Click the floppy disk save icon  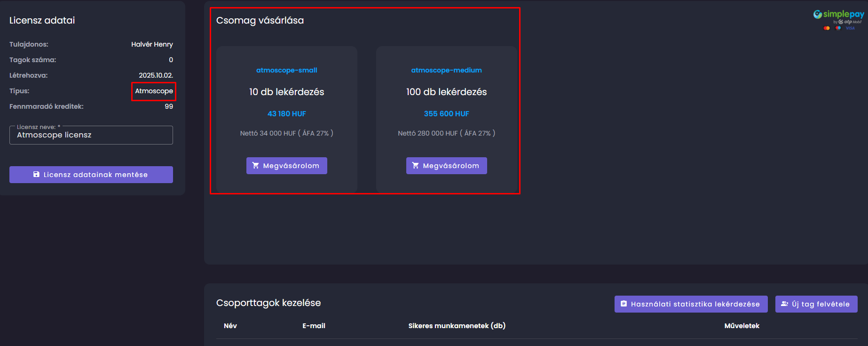click(36, 174)
